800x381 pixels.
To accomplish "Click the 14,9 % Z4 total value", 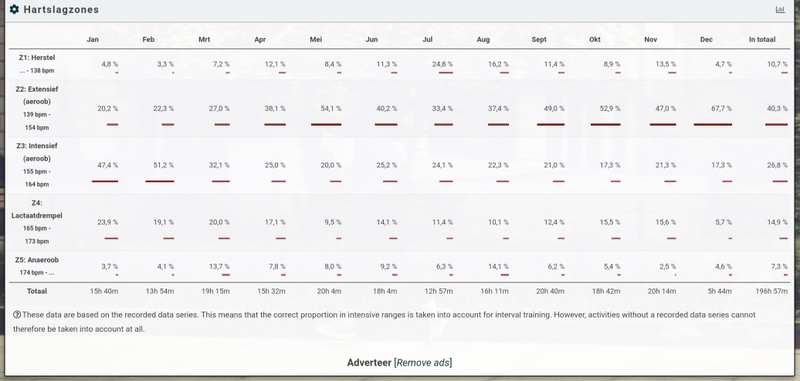I will [x=777, y=222].
